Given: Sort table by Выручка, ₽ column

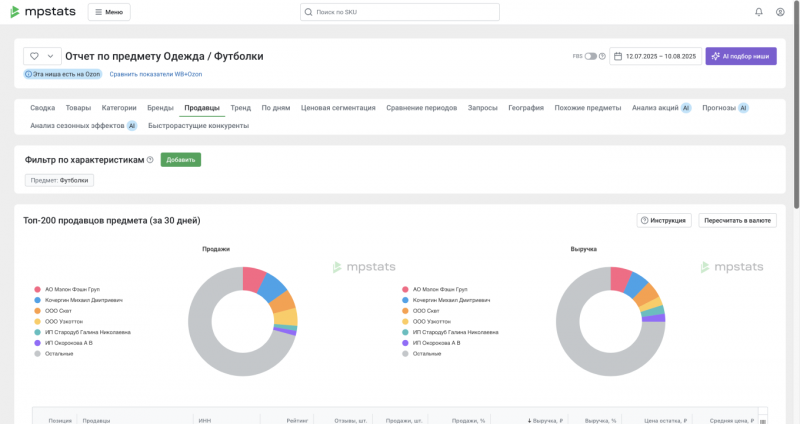Looking at the screenshot, I should point(546,420).
